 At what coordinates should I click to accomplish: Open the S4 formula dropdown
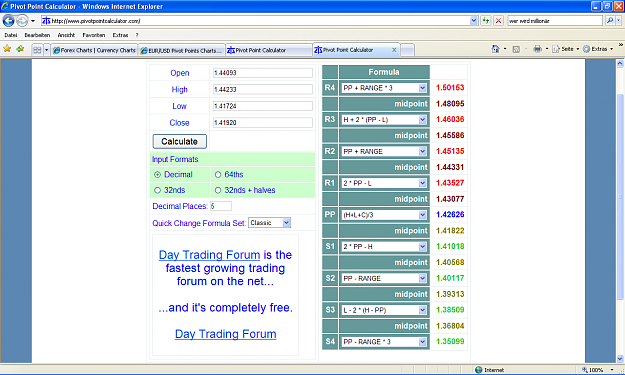coord(384,342)
